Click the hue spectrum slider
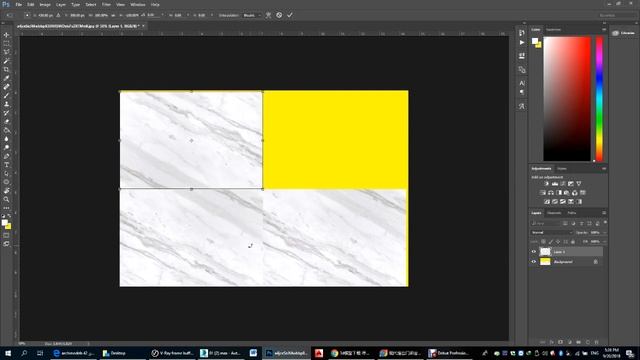This screenshot has width=640, height=360. pyautogui.click(x=599, y=99)
